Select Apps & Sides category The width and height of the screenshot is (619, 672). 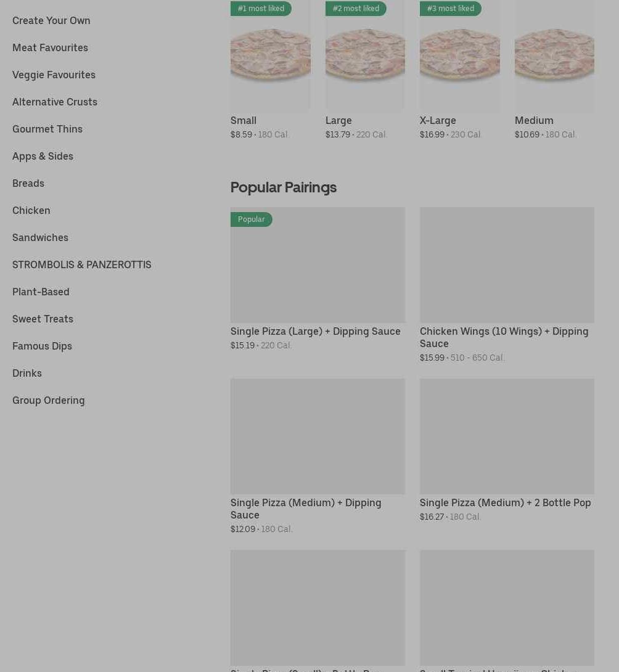pos(43,156)
